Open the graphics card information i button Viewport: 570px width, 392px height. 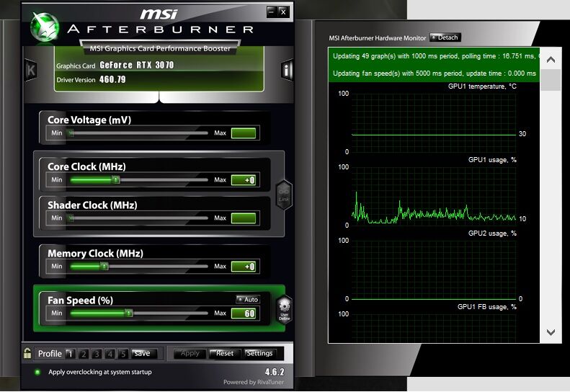coord(287,70)
